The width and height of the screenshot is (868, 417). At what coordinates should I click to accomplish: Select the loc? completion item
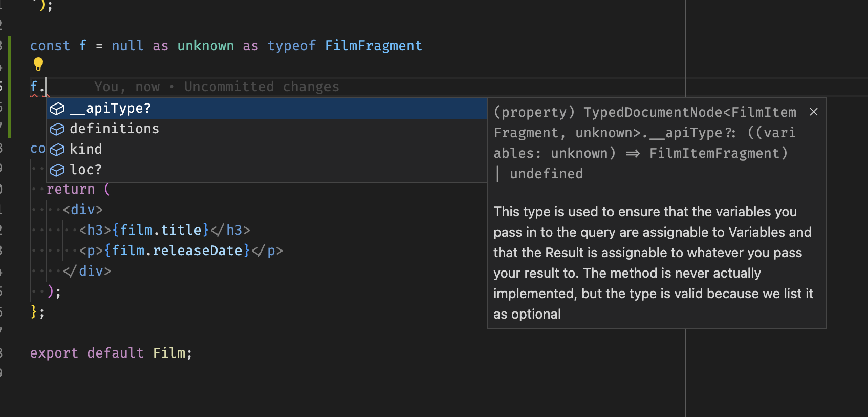point(86,170)
